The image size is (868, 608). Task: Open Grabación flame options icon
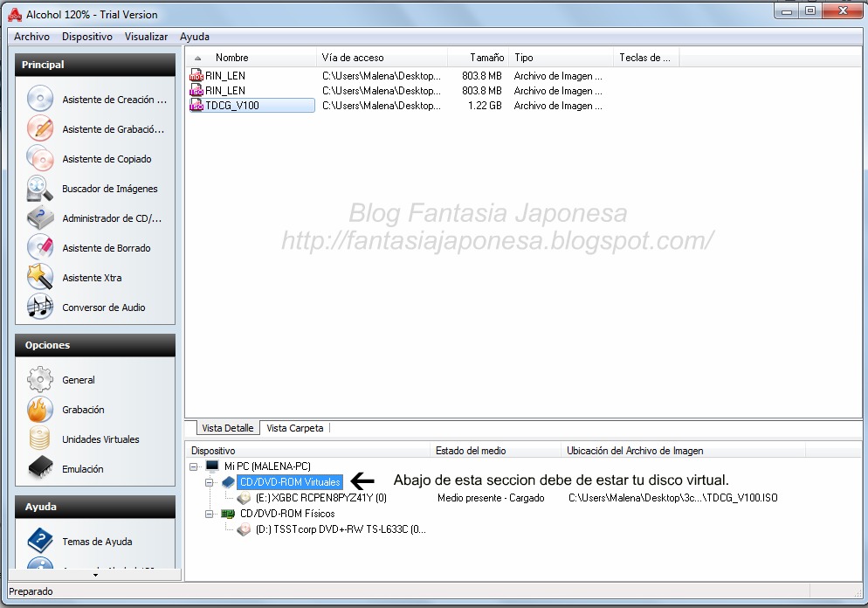click(x=40, y=410)
